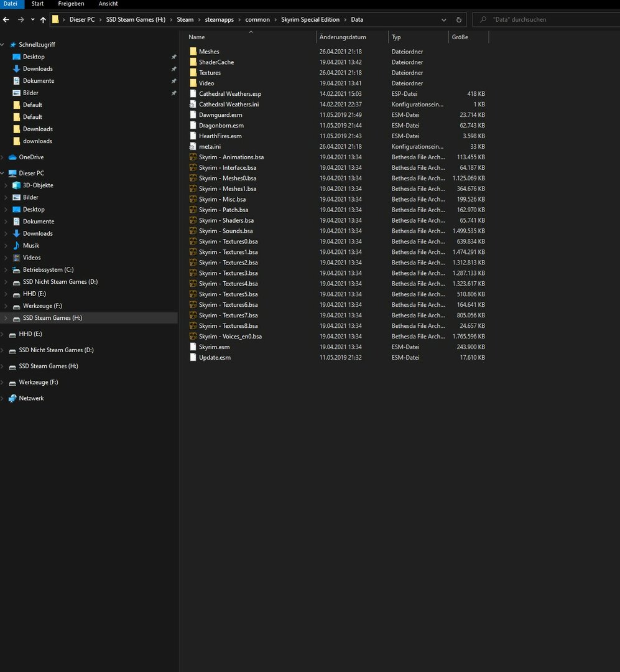Open Desktop in Schnellzugriff
Image resolution: width=620 pixels, height=672 pixels.
34,57
